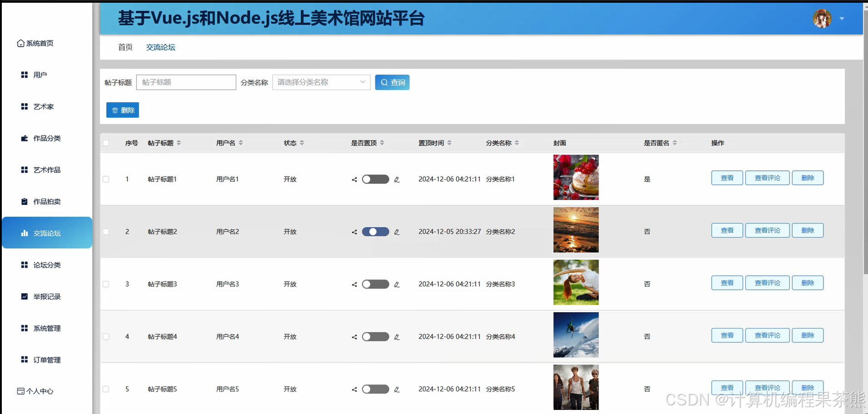
Task: Open the 作品分类 sidebar menu
Action: pyautogui.click(x=41, y=138)
